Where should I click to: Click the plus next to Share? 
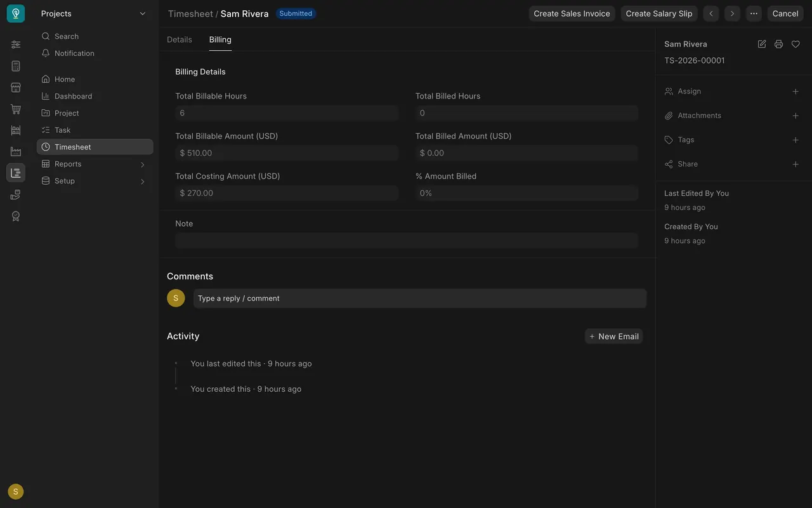796,164
